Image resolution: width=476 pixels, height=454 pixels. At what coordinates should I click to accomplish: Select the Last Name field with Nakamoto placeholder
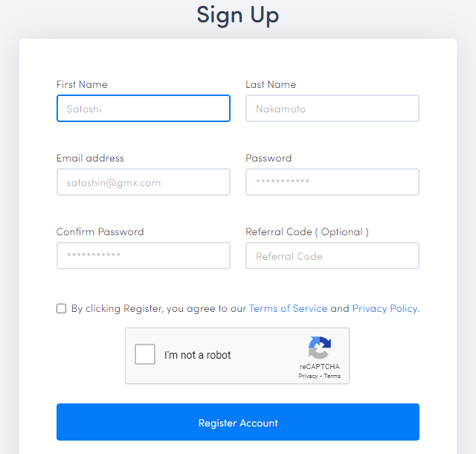332,109
